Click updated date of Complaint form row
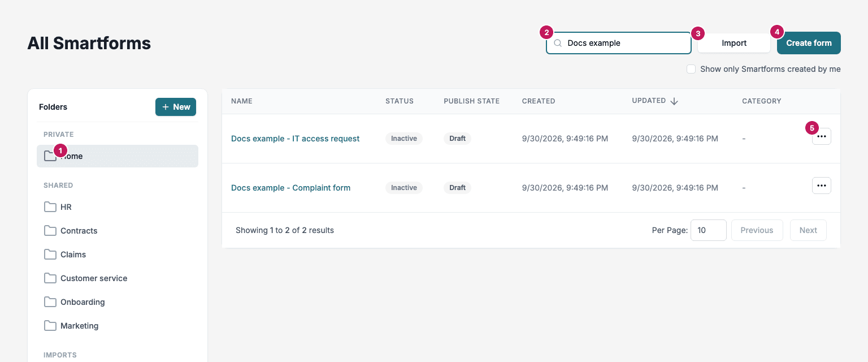The height and width of the screenshot is (362, 868). click(675, 188)
